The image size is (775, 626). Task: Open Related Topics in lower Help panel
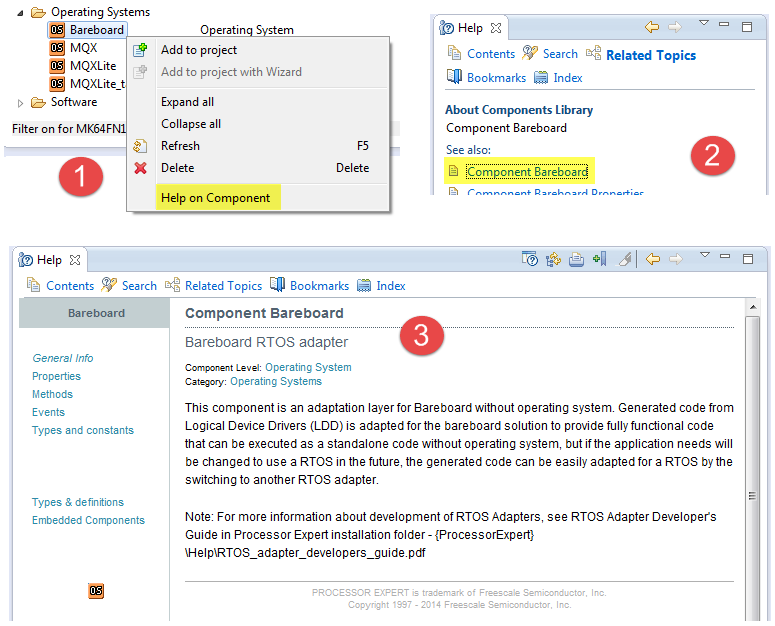(223, 286)
